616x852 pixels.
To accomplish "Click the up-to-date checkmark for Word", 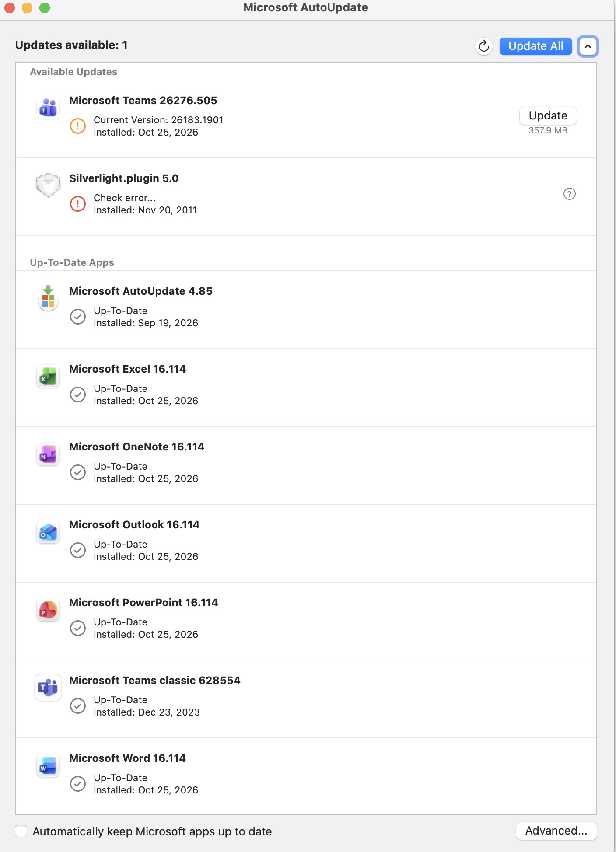I will tap(78, 784).
